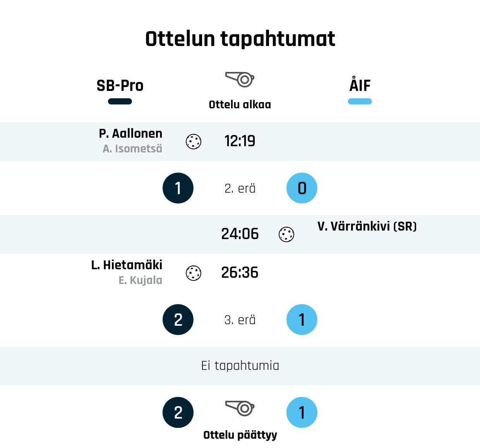Click the light blue ÅIF color bar

coord(360,101)
